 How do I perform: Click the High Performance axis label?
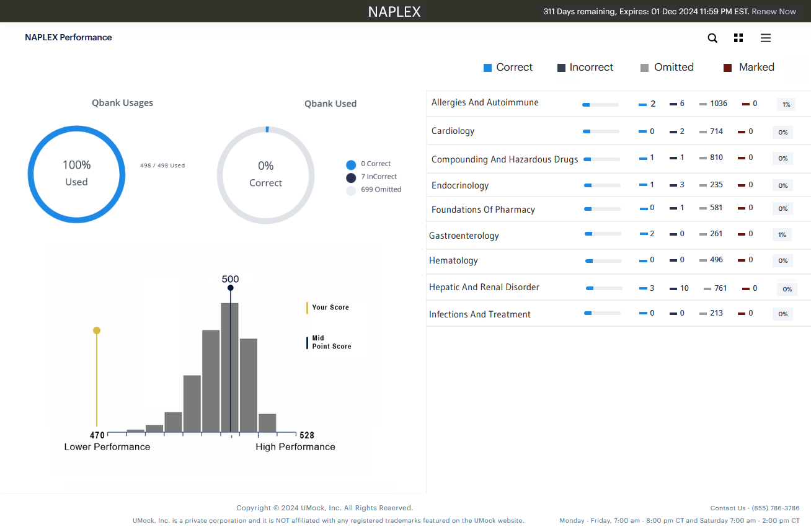pyautogui.click(x=295, y=447)
